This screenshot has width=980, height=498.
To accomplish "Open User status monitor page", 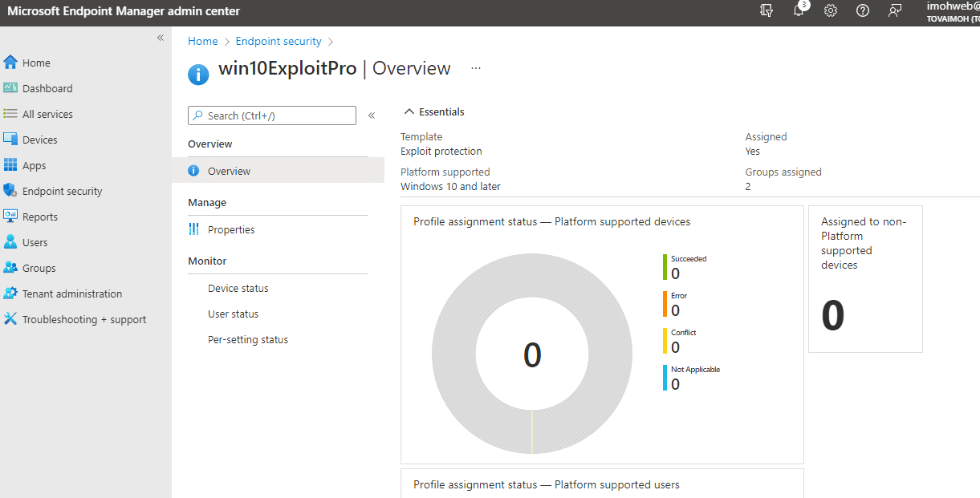I will (233, 314).
